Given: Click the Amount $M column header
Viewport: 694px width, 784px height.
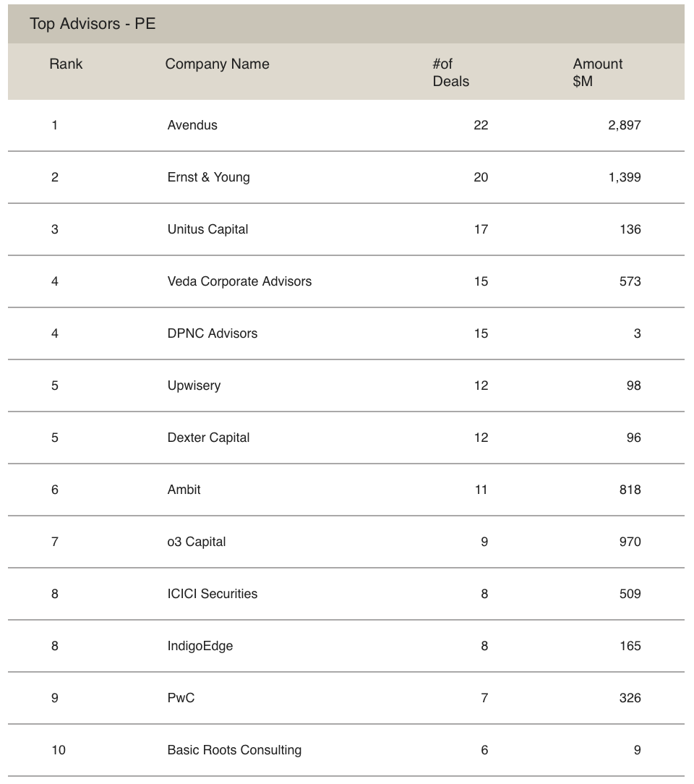Looking at the screenshot, I should pyautogui.click(x=597, y=72).
